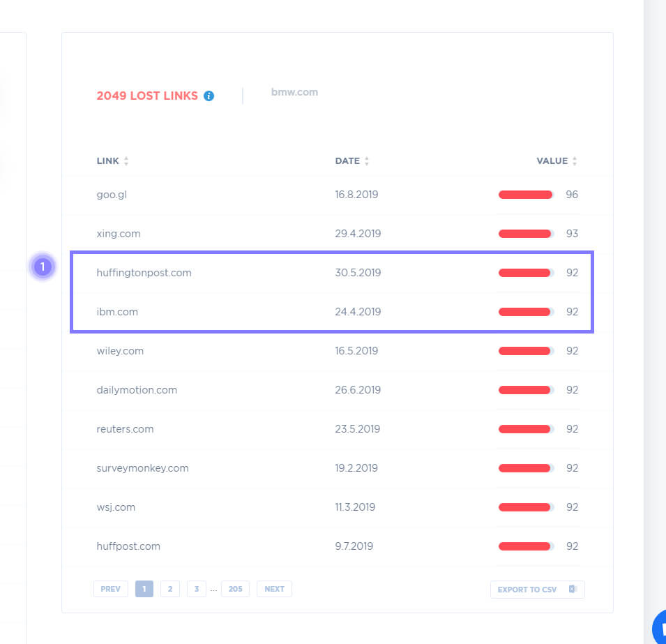Screen dimensions: 666x644
Task: Click the date 24.4.2019
Action: pos(358,312)
